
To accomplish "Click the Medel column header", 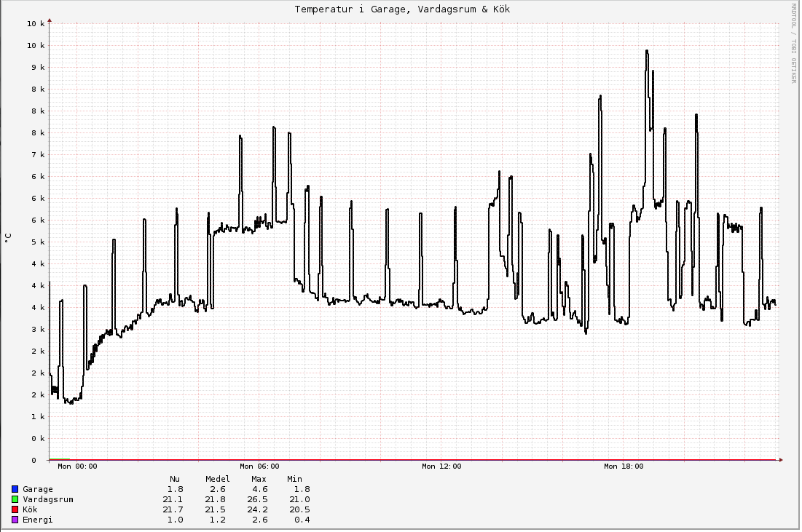I will tap(217, 479).
